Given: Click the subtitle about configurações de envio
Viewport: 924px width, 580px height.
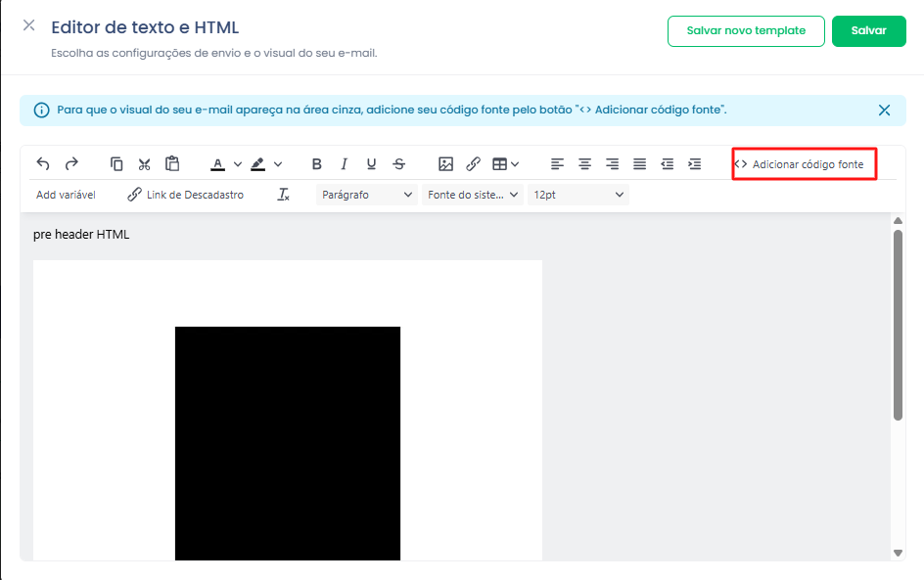Looking at the screenshot, I should [x=214, y=53].
